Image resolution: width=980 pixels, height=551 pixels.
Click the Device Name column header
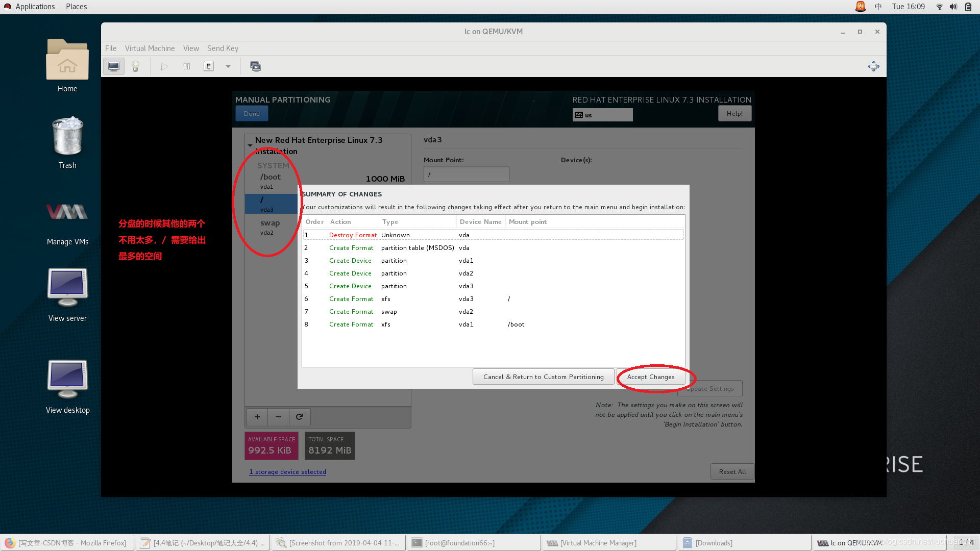[481, 222]
